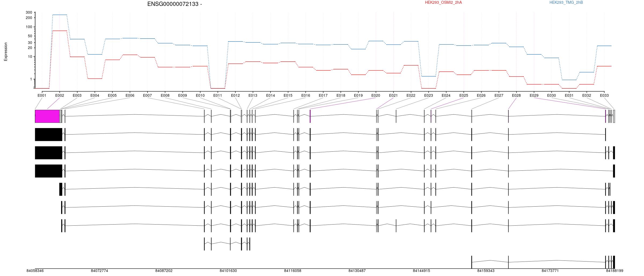The height and width of the screenshot is (276, 644).
Task: Click genomic coordinate 84130487
Action: click(x=357, y=271)
